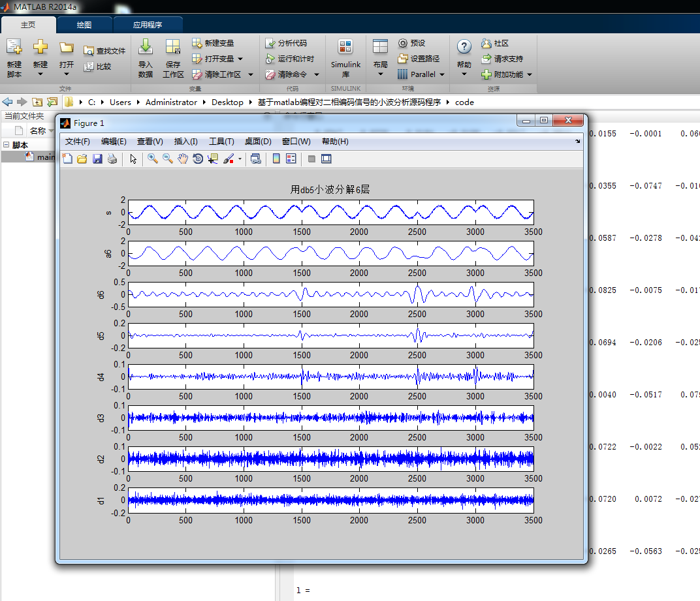This screenshot has height=601, width=700.
Task: Click 设置路径 in the ribbon
Action: click(x=419, y=59)
